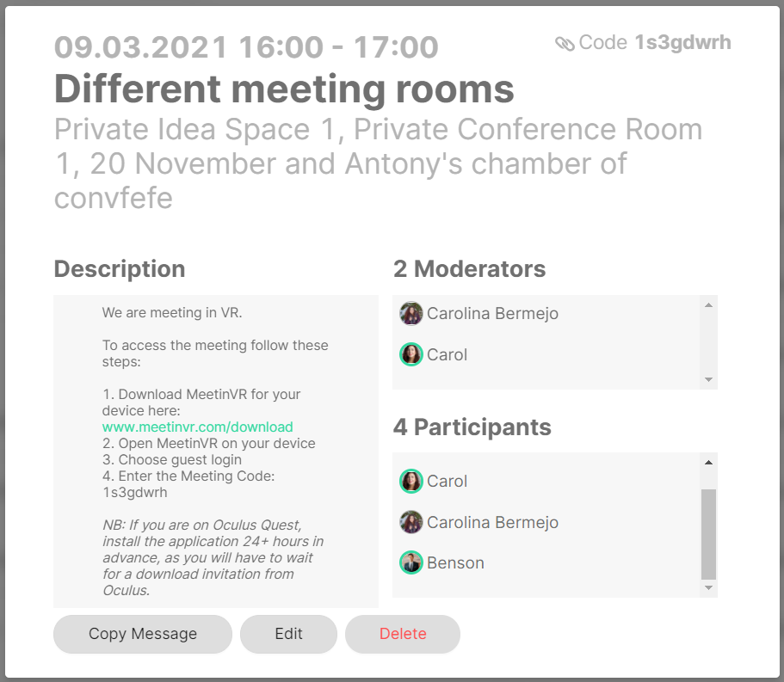This screenshot has height=682, width=784.
Task: Click the up arrow of the Participants scrollbar
Action: [x=708, y=462]
